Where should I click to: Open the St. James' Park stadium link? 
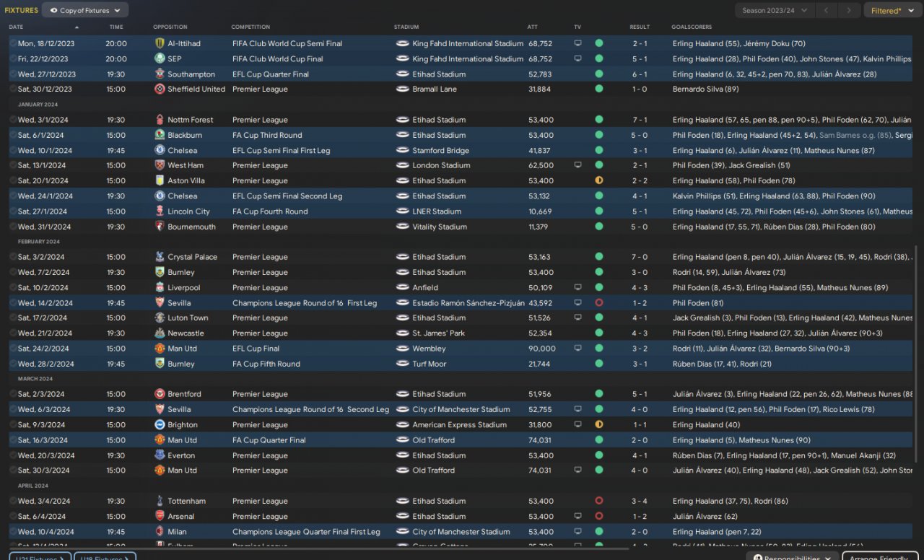pyautogui.click(x=438, y=333)
